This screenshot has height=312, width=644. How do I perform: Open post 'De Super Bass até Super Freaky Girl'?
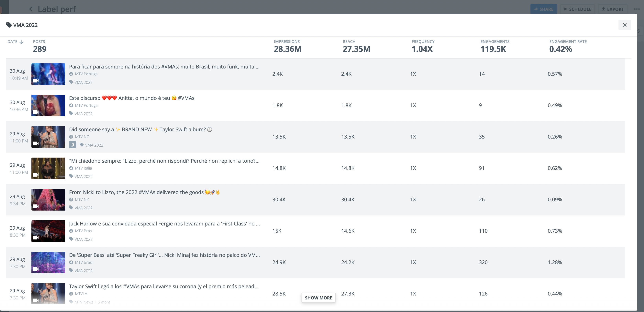pos(164,255)
